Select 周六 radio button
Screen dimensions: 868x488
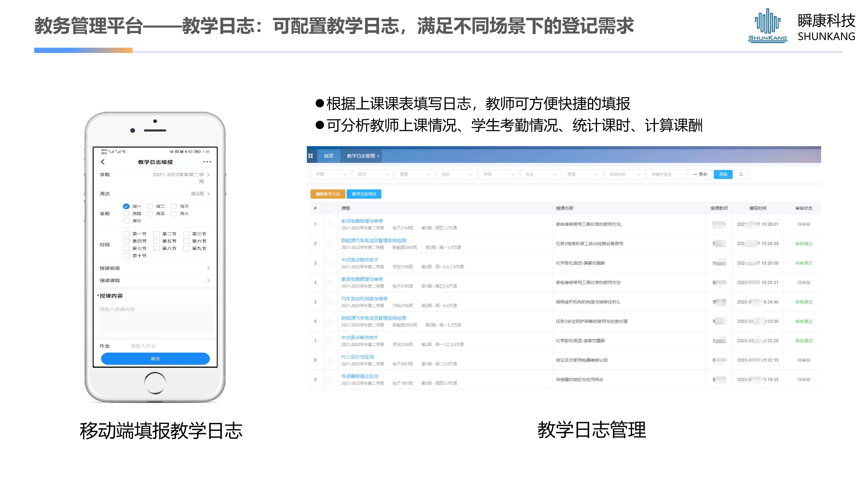pyautogui.click(x=174, y=214)
